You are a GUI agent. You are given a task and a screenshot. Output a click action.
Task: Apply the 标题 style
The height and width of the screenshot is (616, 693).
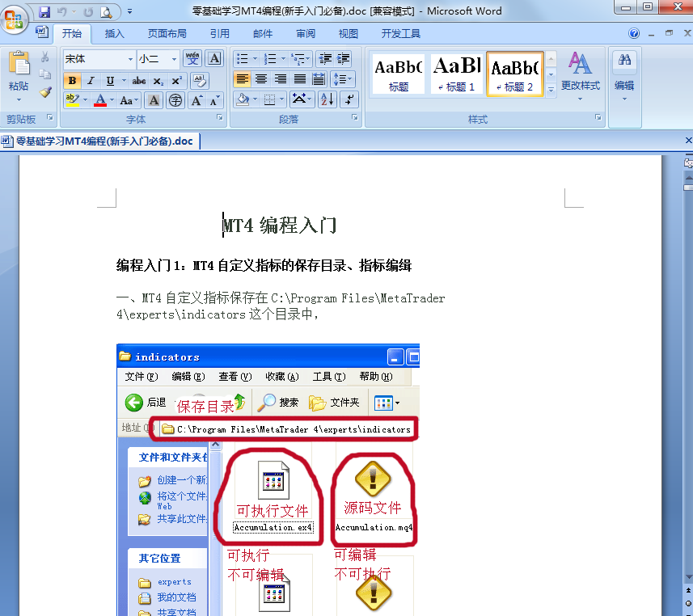(x=399, y=74)
